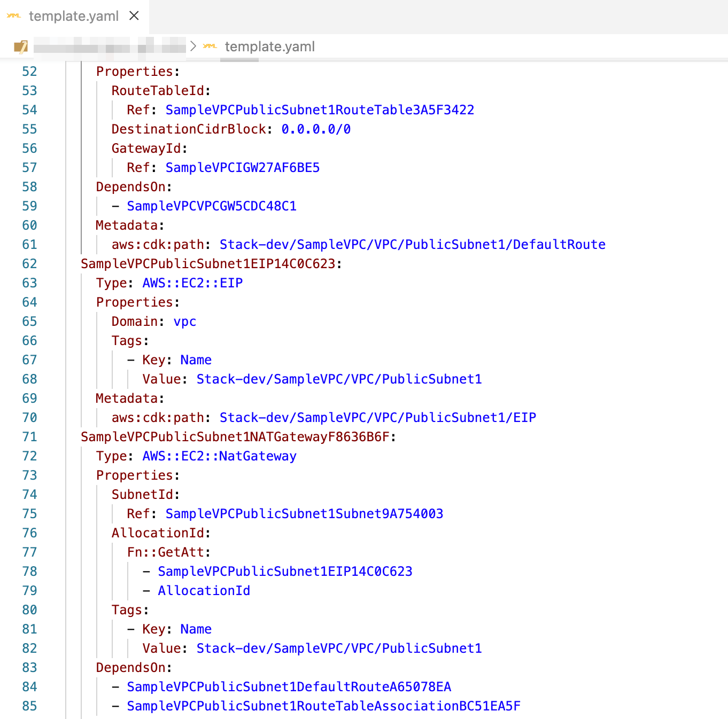Click line number 52
728x719 pixels.
29,72
